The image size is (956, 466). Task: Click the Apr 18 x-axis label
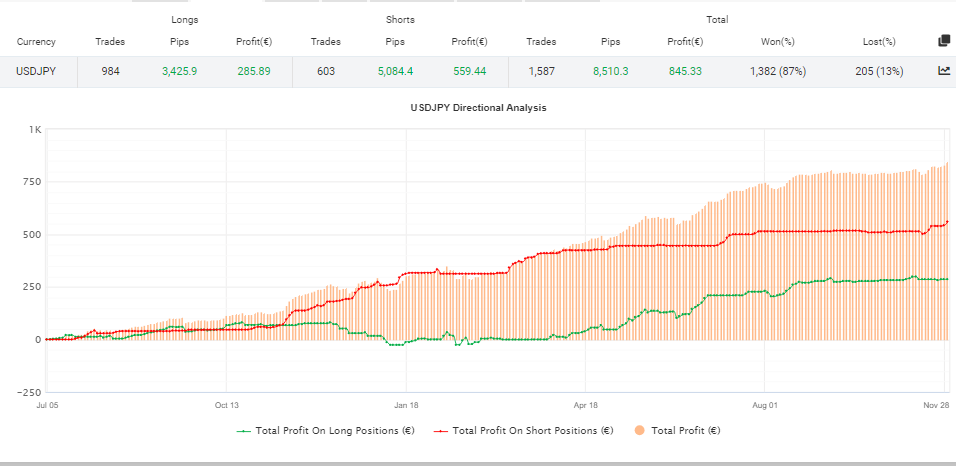tap(585, 404)
